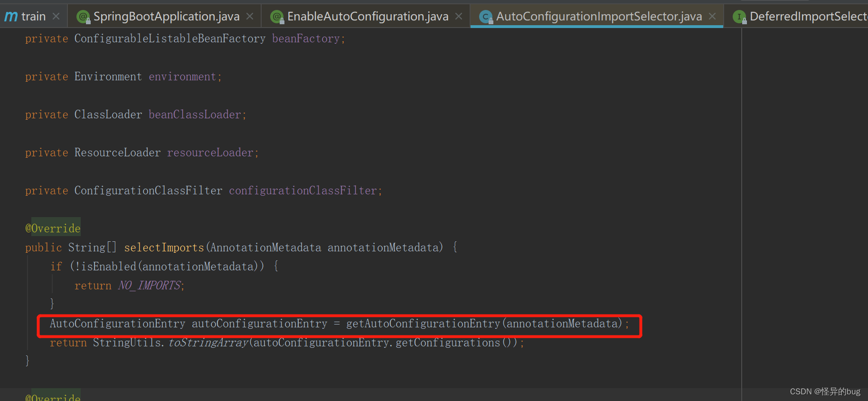Click the Maven icon on train tab

click(x=11, y=17)
